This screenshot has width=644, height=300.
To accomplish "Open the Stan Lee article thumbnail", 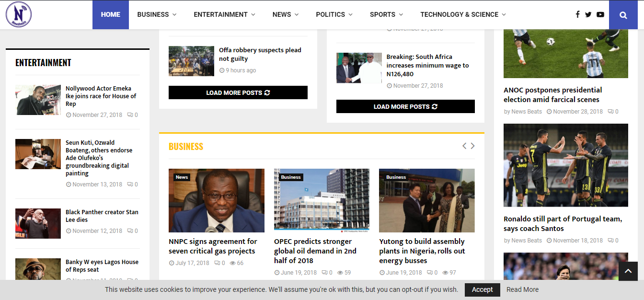I will 38,223.
